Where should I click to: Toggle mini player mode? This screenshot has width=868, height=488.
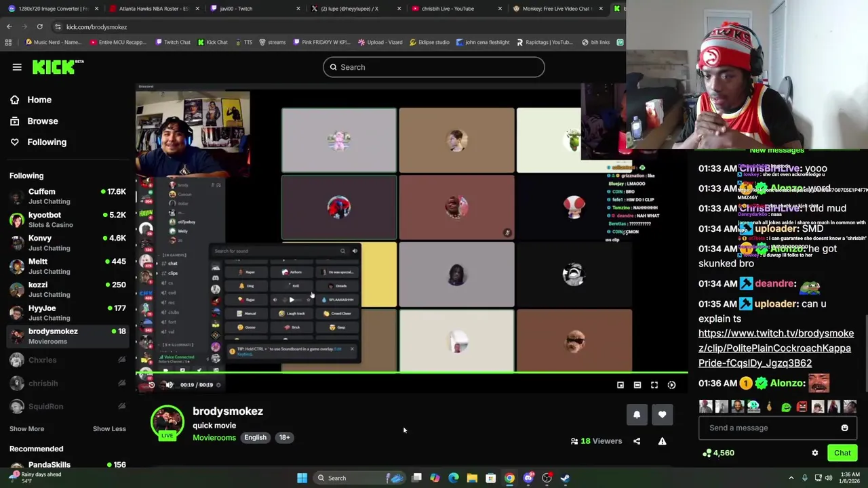(x=620, y=384)
